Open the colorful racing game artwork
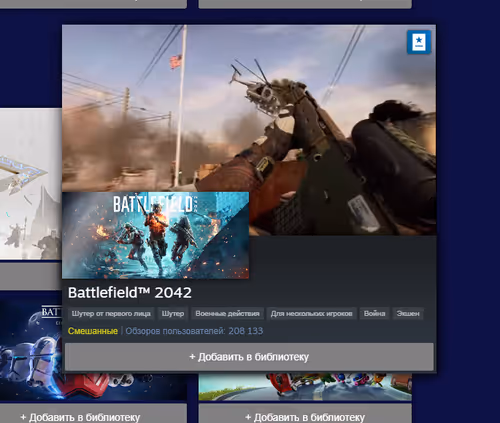500x423 pixels. pyautogui.click(x=305, y=387)
